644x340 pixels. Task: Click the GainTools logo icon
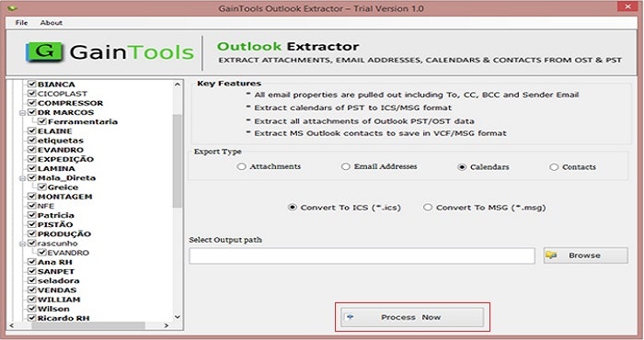tap(44, 51)
